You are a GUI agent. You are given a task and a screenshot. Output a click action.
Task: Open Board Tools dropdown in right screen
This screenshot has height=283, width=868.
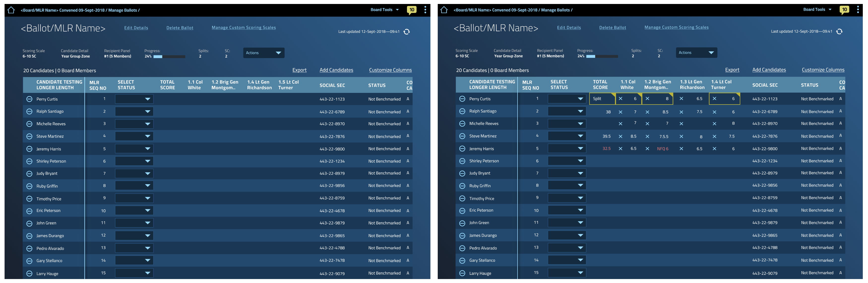click(817, 9)
